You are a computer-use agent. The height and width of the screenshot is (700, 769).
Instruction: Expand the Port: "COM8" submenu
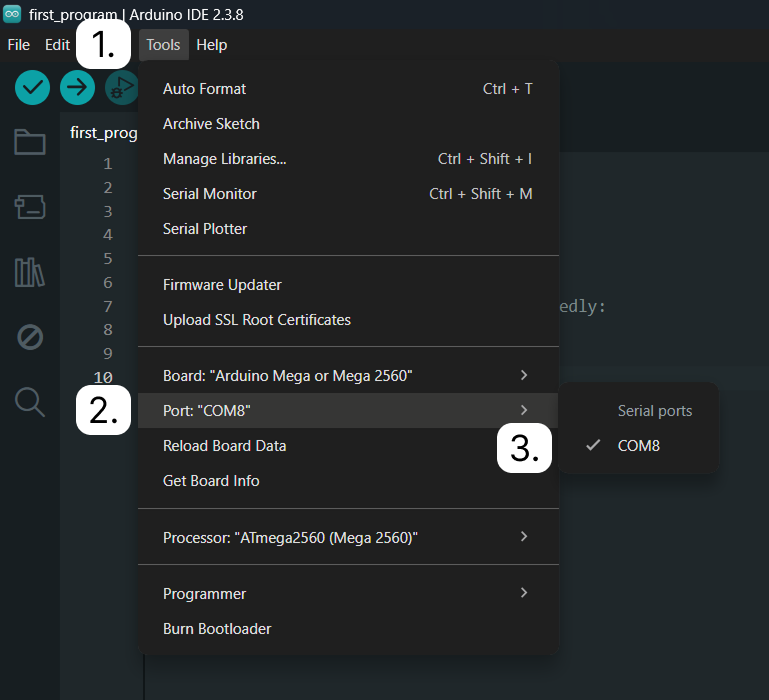(x=348, y=411)
